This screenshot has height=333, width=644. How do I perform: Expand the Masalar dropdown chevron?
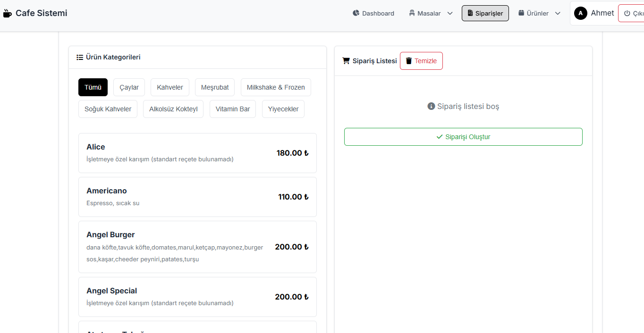[450, 14]
